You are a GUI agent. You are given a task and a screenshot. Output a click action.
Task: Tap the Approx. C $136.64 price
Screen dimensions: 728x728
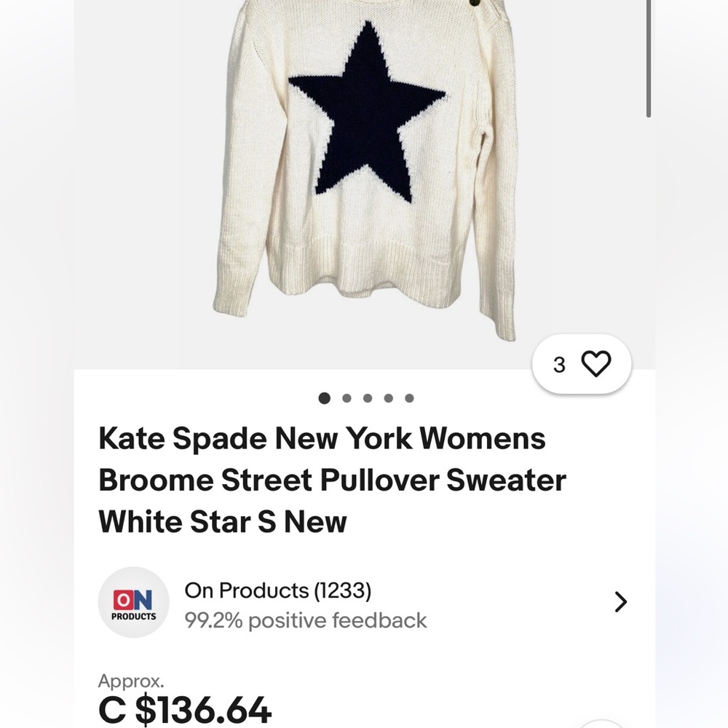pyautogui.click(x=183, y=705)
